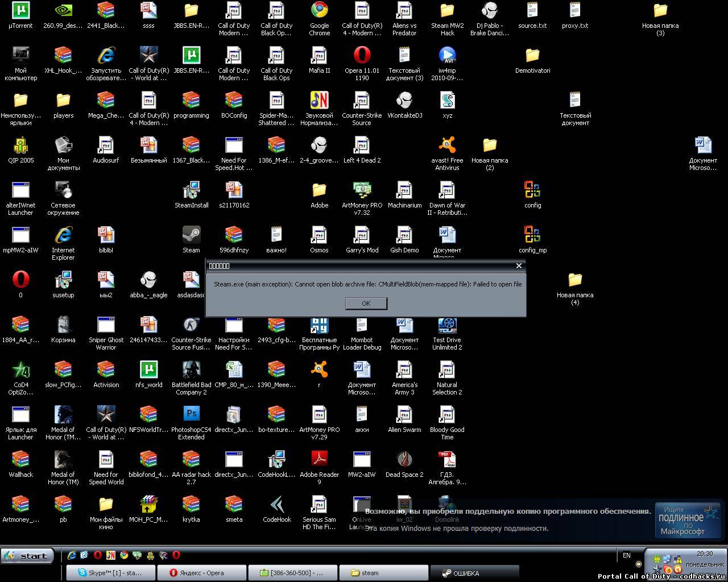Open the Bloody Good Time shortcut

point(447,423)
